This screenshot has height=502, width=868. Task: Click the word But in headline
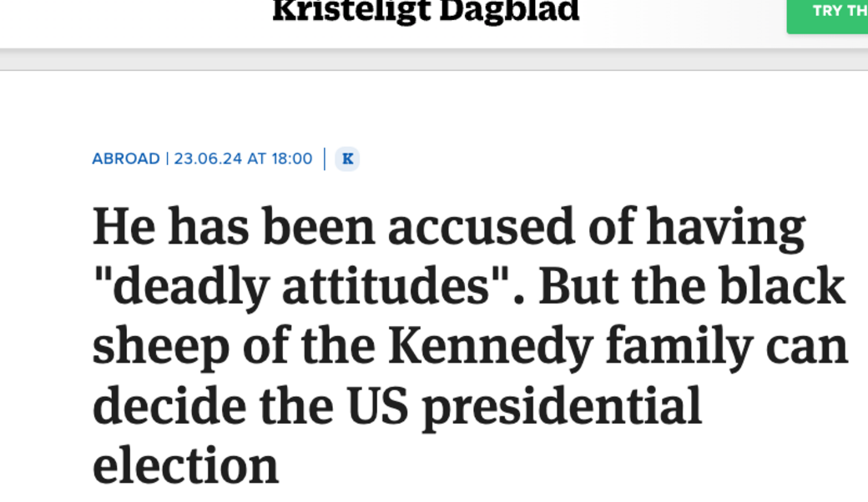click(578, 287)
